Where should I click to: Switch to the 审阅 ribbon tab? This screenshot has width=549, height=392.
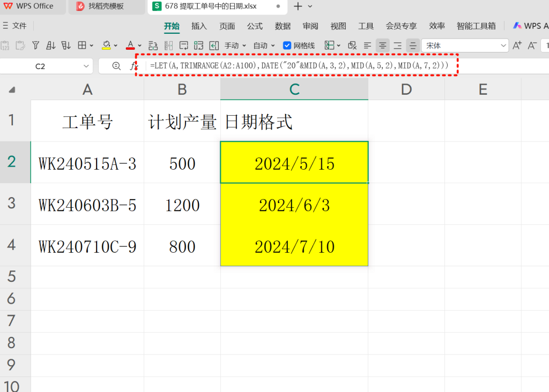pos(310,26)
